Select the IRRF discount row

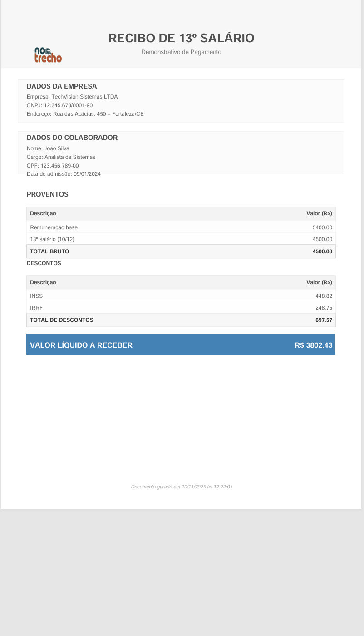pyautogui.click(x=181, y=308)
